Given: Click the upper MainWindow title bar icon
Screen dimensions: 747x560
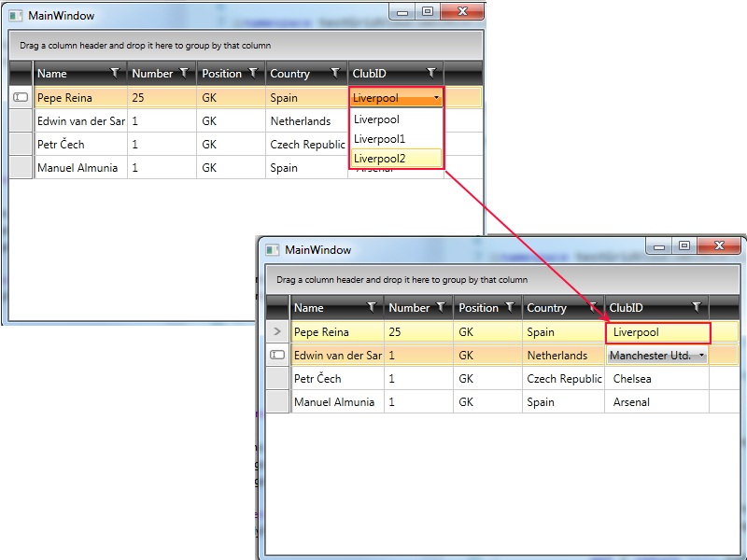Looking at the screenshot, I should point(15,16).
